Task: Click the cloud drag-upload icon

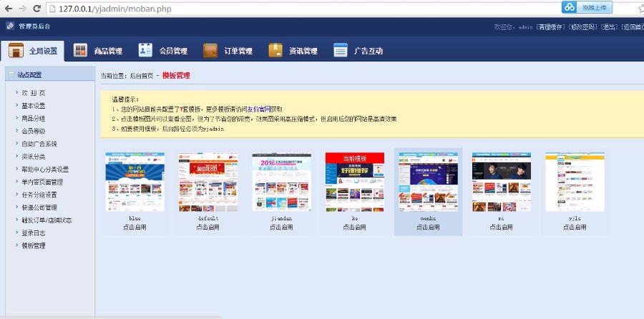Action: (x=570, y=7)
